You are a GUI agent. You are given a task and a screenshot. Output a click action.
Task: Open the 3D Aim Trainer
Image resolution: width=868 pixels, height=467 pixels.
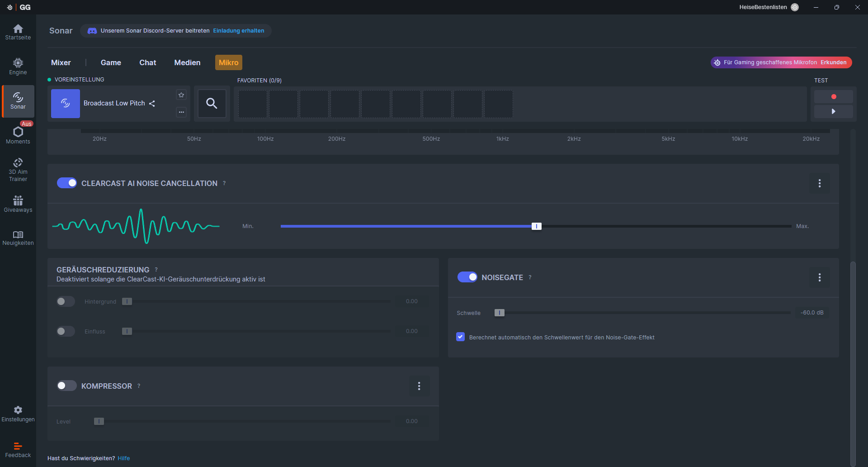point(18,170)
